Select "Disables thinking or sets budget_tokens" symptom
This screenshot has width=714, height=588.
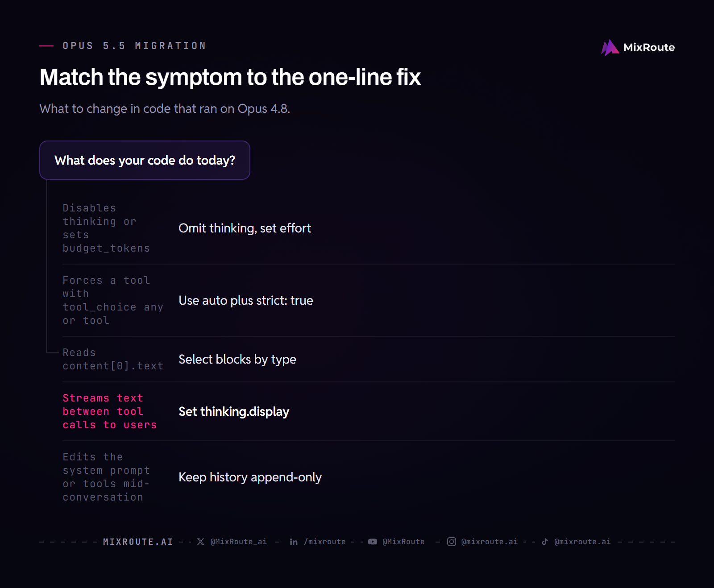[x=106, y=228]
